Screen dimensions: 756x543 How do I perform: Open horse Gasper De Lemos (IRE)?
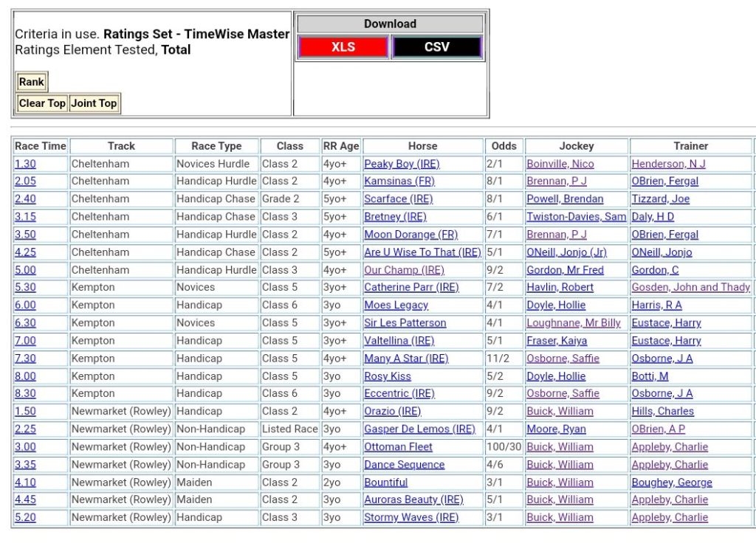419,429
